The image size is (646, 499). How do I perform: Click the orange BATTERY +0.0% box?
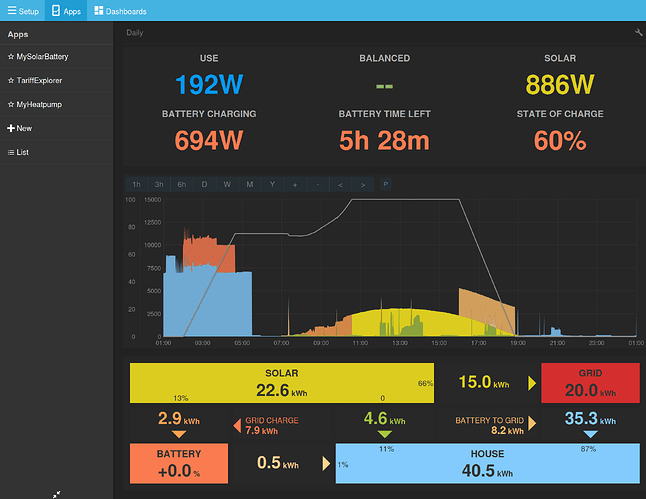(x=179, y=464)
